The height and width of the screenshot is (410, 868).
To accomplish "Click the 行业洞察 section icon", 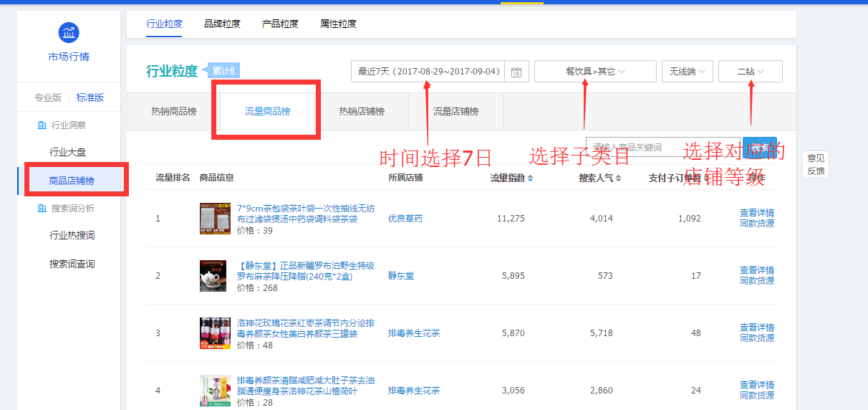I will click(42, 125).
